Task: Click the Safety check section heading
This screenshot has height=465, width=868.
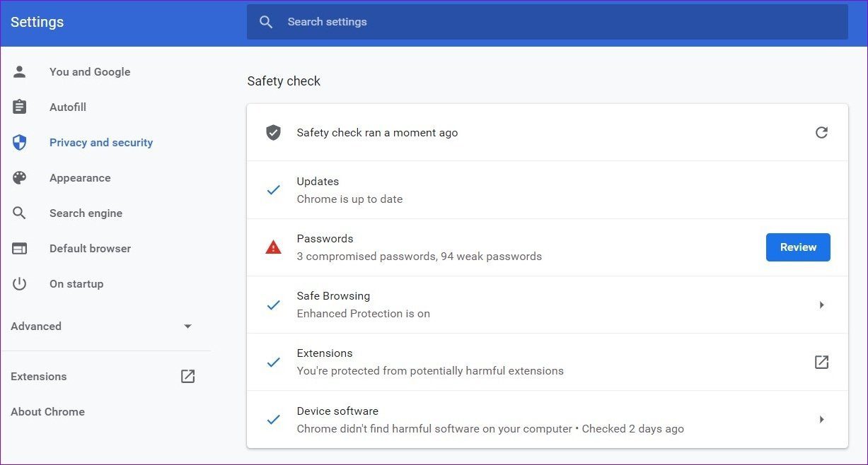Action: click(x=284, y=81)
